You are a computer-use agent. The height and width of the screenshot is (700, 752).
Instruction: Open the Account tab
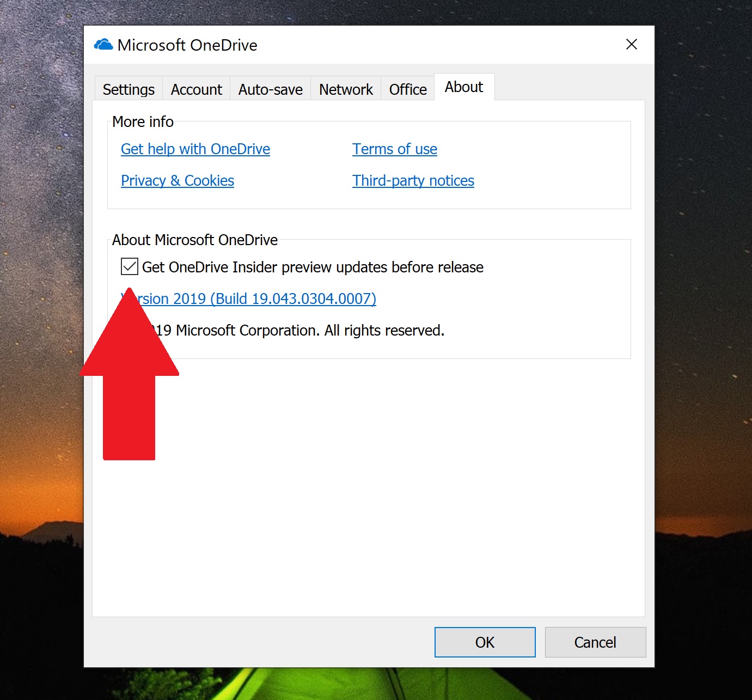196,89
